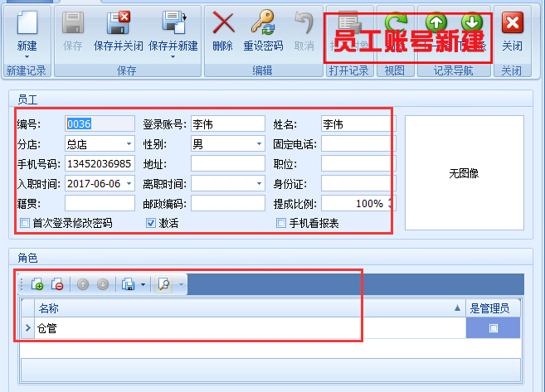Screen dimensions: 545x392
Task: Click the role search magnifier icon
Action: pos(163,284)
